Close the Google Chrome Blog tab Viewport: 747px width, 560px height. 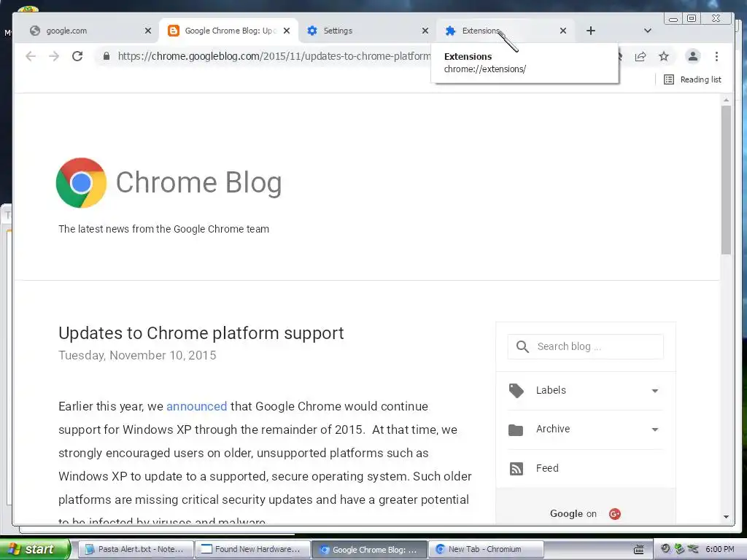pos(287,31)
